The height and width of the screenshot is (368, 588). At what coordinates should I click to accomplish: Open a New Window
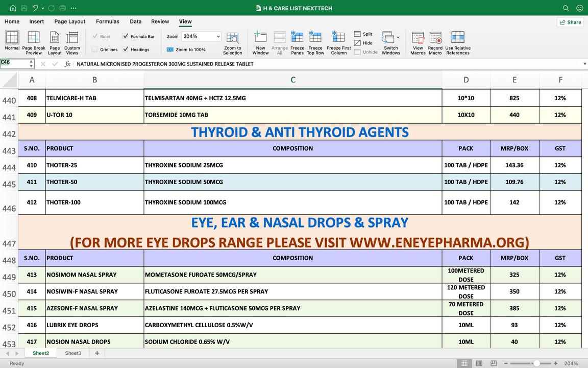coord(261,43)
